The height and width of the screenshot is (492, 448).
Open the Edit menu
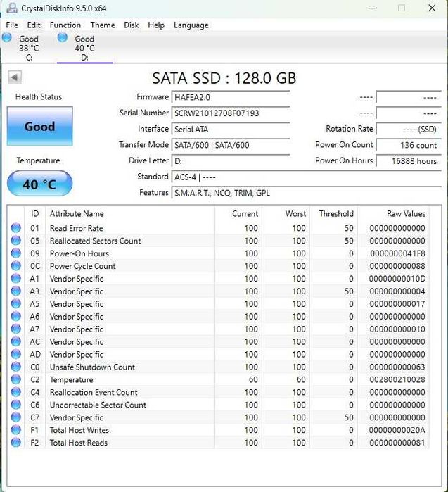click(x=34, y=25)
